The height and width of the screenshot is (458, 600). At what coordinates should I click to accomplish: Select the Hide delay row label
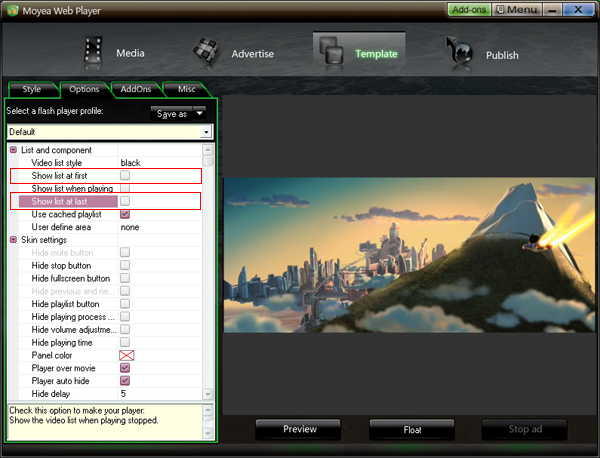click(x=51, y=394)
